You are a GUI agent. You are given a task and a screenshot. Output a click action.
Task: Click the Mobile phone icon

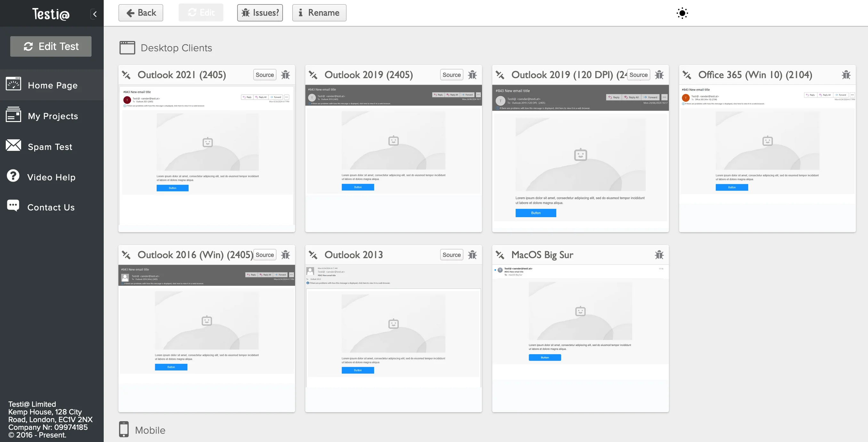[x=124, y=429]
